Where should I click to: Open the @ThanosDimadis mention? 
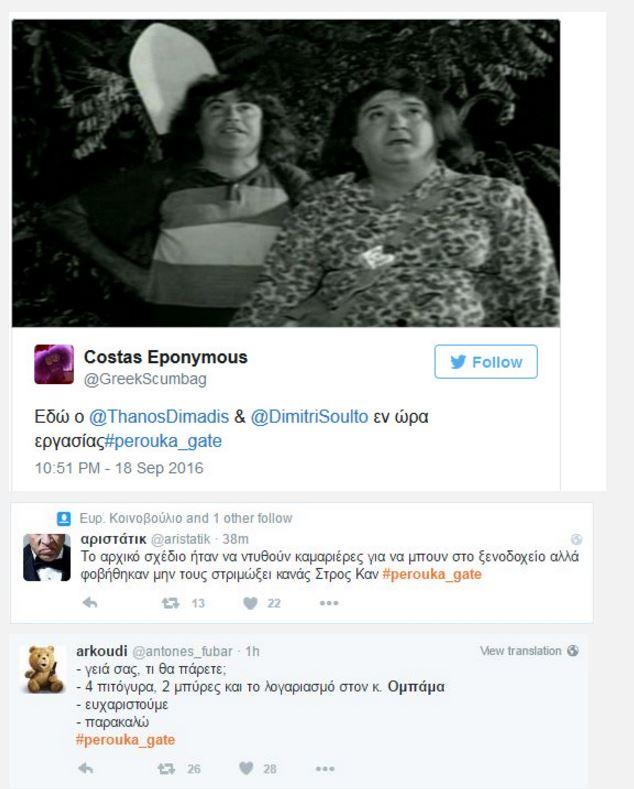click(x=159, y=417)
